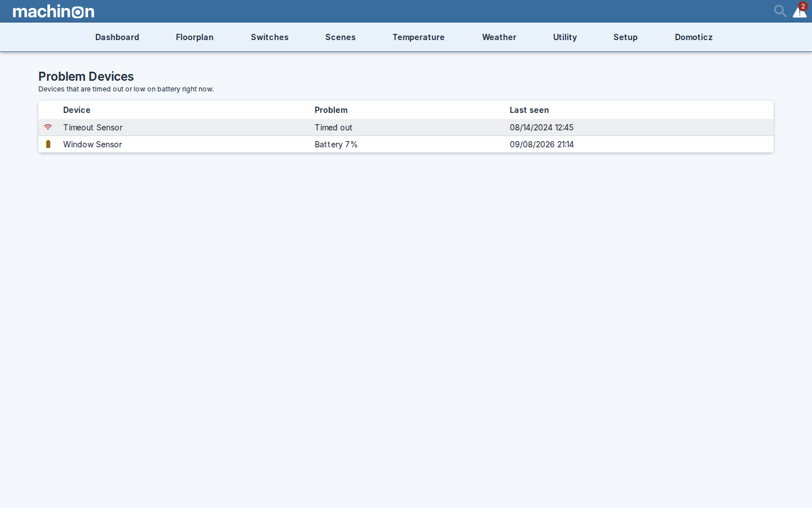Image resolution: width=812 pixels, height=508 pixels.
Task: Click the 'Timed out' problem cell
Action: tap(333, 128)
